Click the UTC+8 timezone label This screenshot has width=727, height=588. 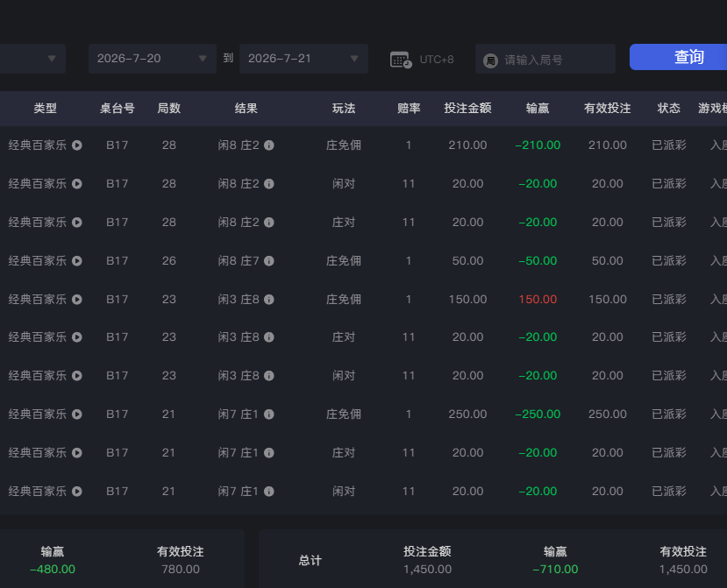(437, 60)
